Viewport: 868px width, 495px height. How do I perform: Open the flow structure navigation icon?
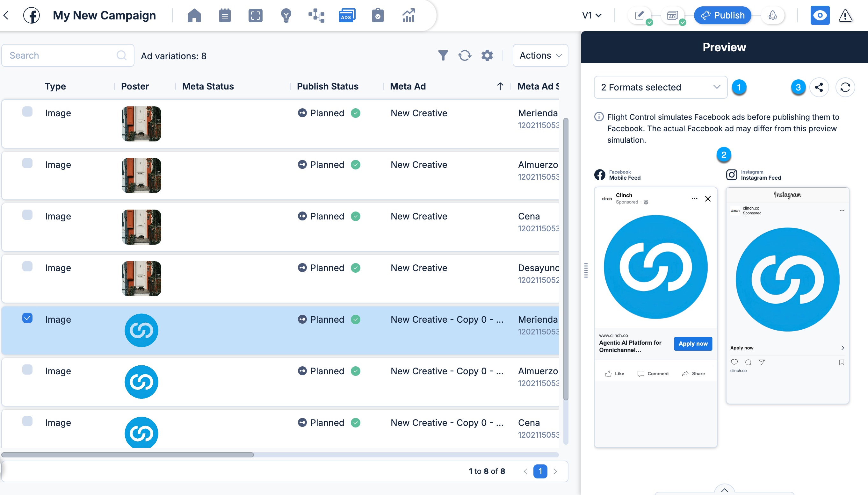316,16
